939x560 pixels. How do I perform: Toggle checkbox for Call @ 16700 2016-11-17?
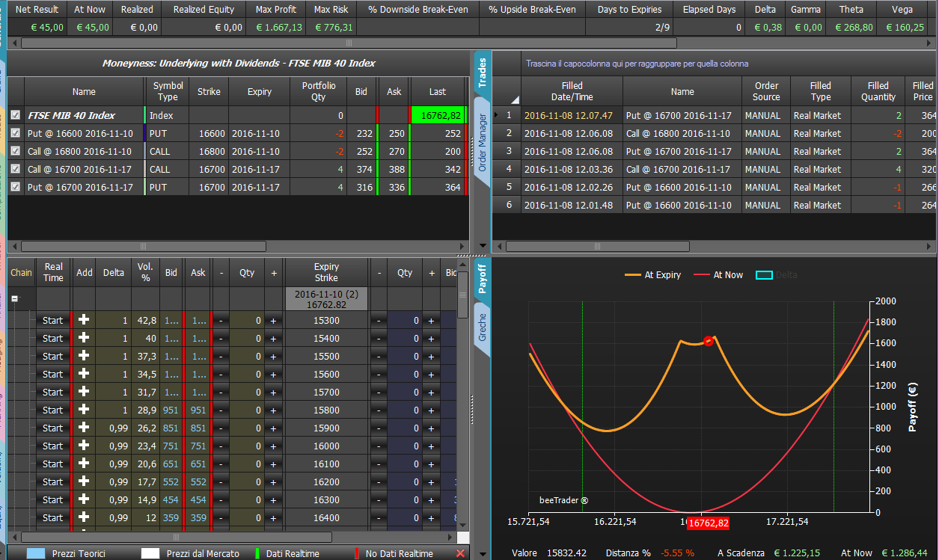(x=16, y=169)
